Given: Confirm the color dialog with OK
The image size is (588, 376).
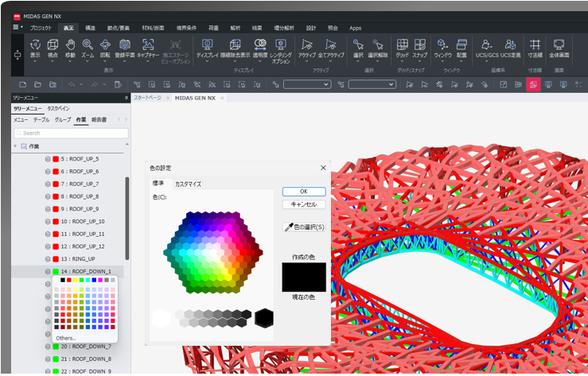Looking at the screenshot, I should point(304,192).
